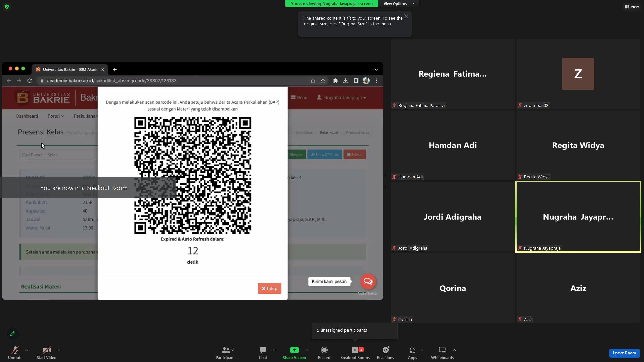
Task: Click the Kelas Kuliah breadcrumb link
Action: tap(330, 133)
